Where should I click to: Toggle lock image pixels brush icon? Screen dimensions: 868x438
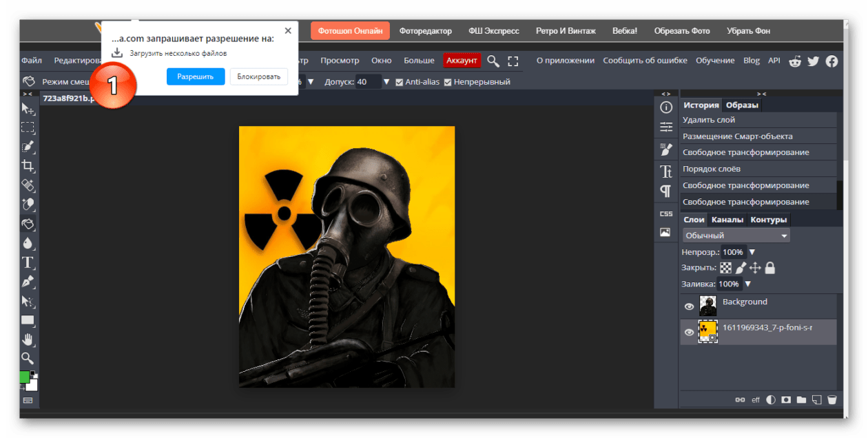tap(741, 268)
